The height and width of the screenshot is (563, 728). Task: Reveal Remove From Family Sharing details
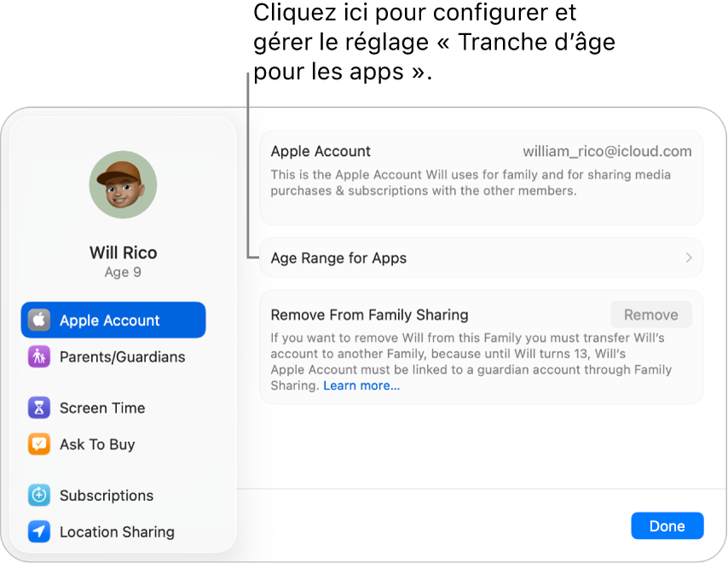368,315
